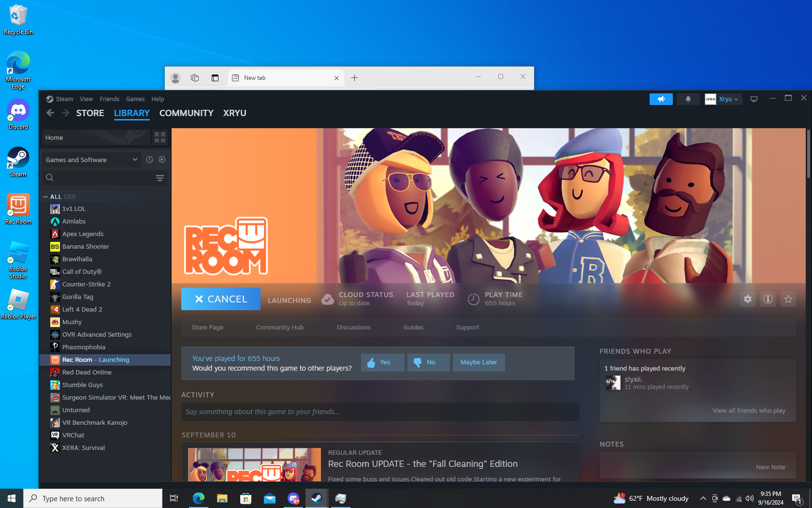Sort library by recent activity clock icon
The width and height of the screenshot is (812, 508).
click(149, 160)
